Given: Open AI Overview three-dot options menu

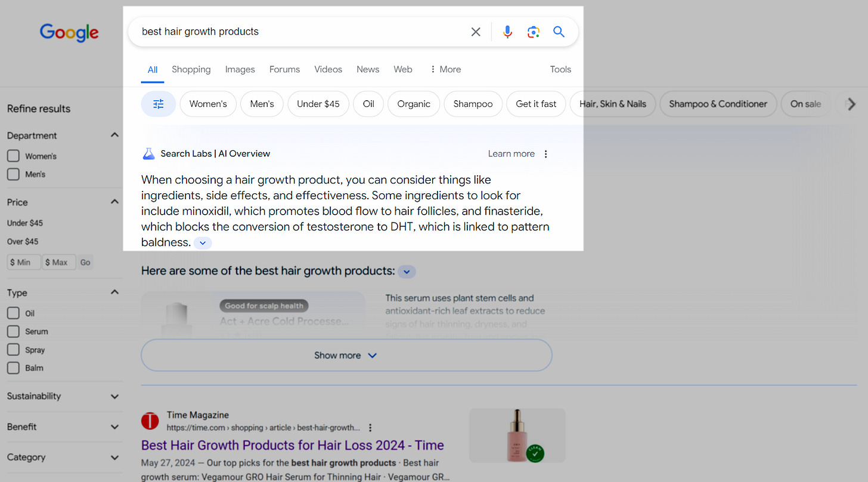Looking at the screenshot, I should 545,154.
